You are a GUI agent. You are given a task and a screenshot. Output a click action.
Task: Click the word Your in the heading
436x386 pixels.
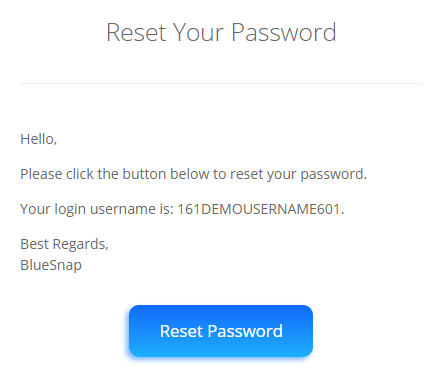[x=199, y=32]
